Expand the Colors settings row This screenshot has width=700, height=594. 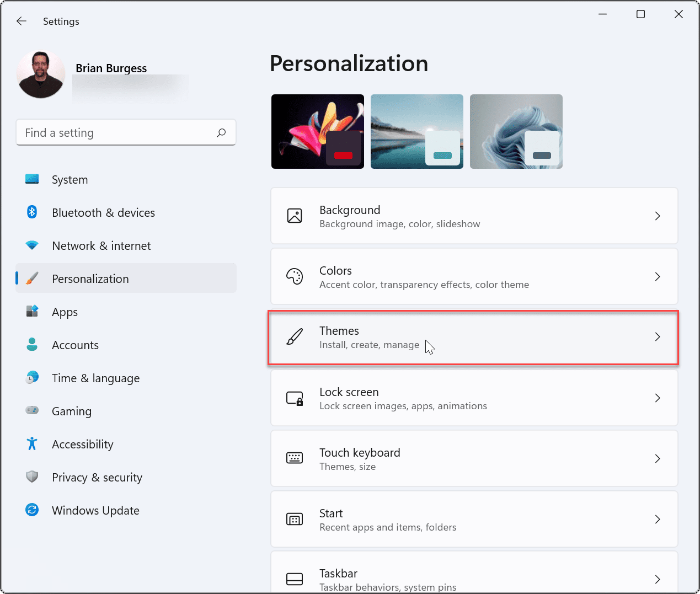473,276
